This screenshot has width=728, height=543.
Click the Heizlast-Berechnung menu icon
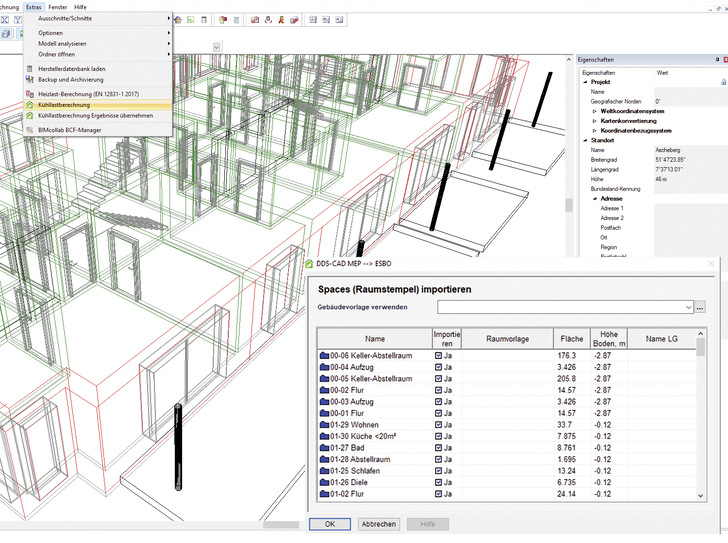point(29,93)
